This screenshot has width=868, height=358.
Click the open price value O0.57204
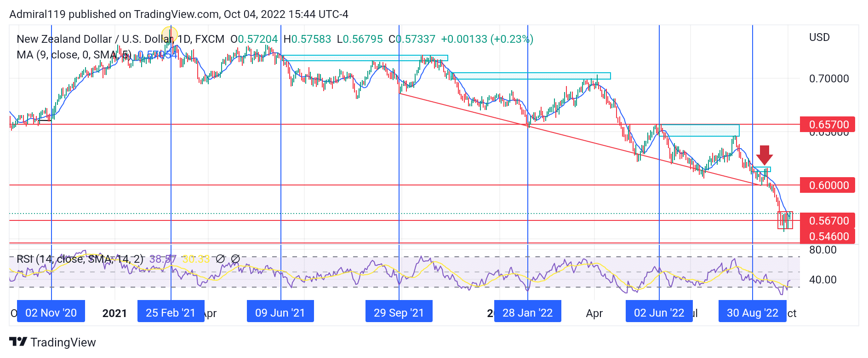254,39
